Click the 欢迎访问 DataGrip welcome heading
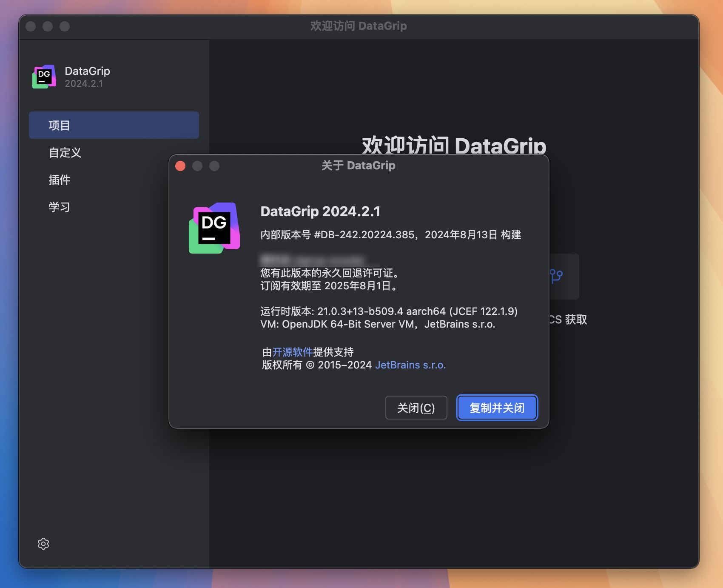 454,146
